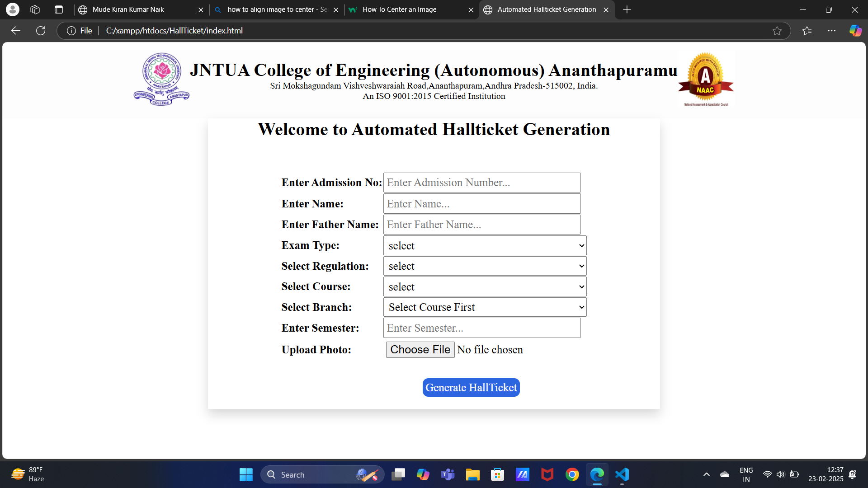Click the back navigation arrow
Screen dimensions: 868x488
coord(16,31)
